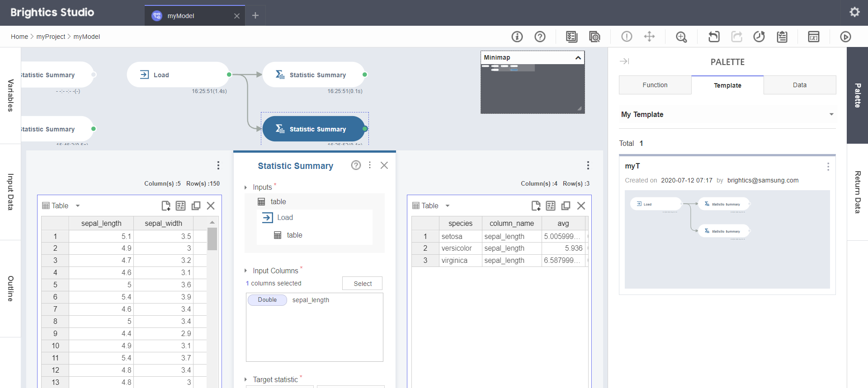
Task: Open the history clock icon
Action: 759,37
